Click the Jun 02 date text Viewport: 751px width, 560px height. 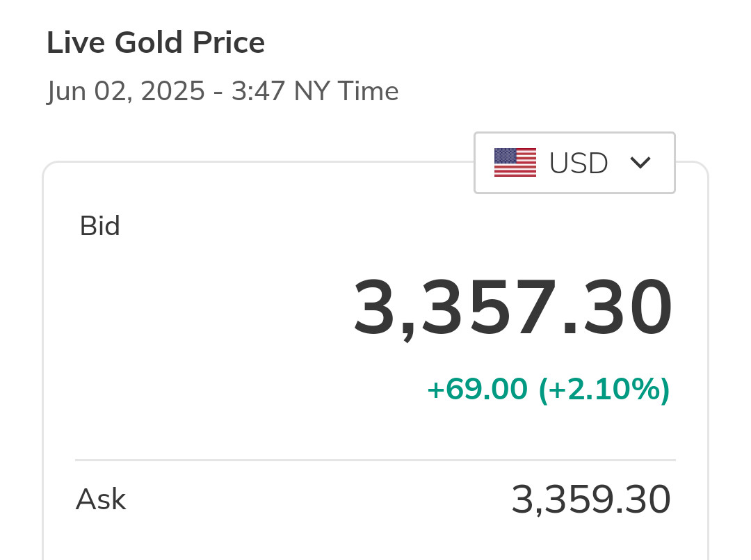pos(88,91)
